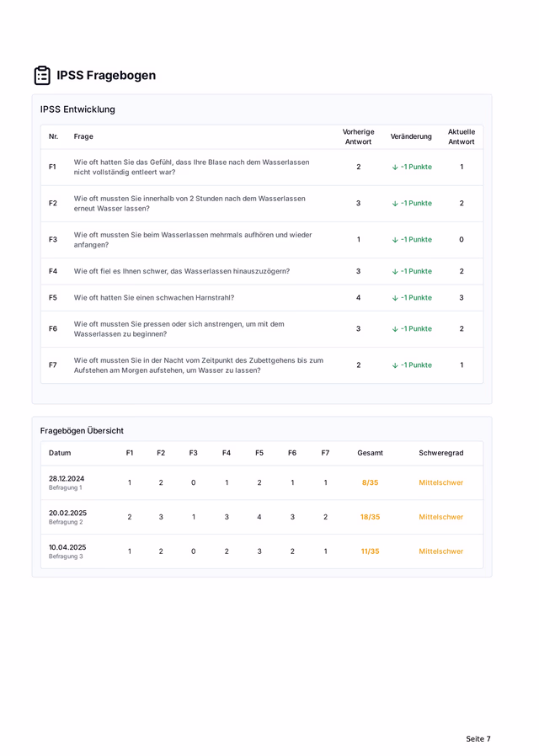Viewport: 539px width, 756px height.
Task: Select question about schwachen Harnstrahl
Action: pyautogui.click(x=154, y=297)
